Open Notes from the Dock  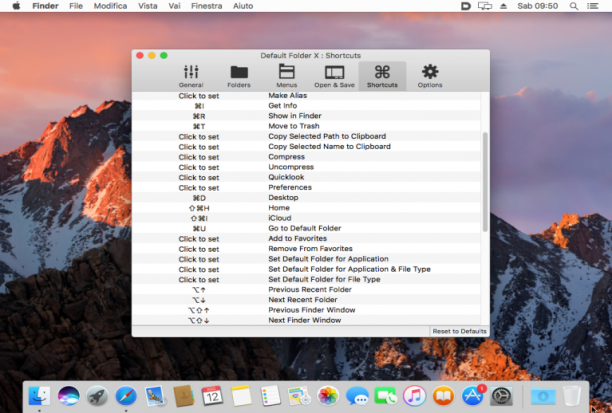coord(241,396)
